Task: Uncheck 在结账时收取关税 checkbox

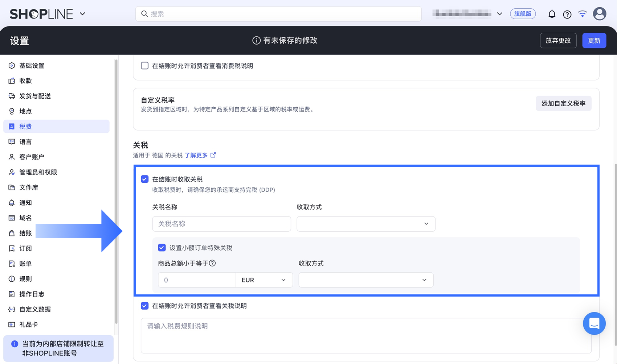Action: click(145, 179)
